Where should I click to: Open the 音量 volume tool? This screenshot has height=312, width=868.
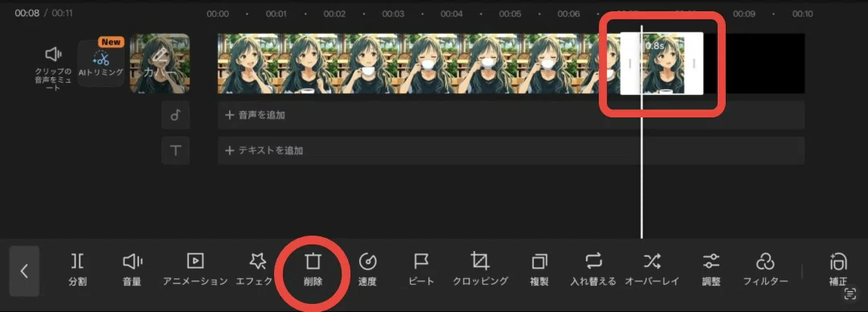click(x=132, y=269)
